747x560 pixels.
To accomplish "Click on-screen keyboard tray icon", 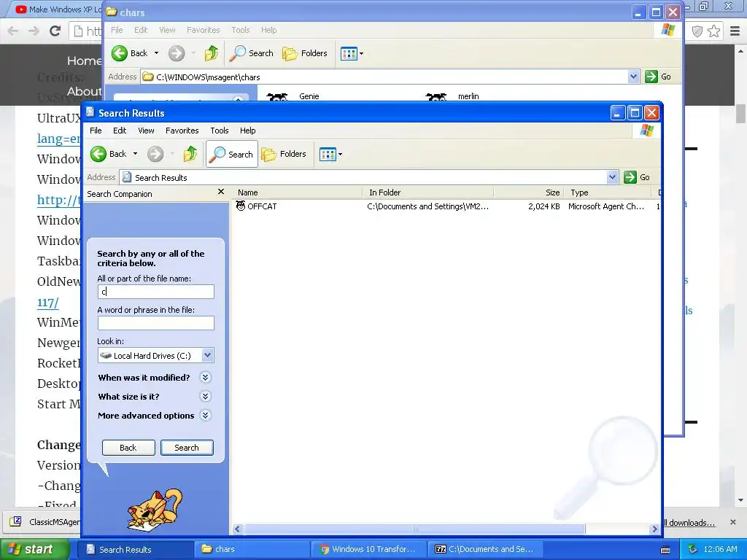I will 665,550.
